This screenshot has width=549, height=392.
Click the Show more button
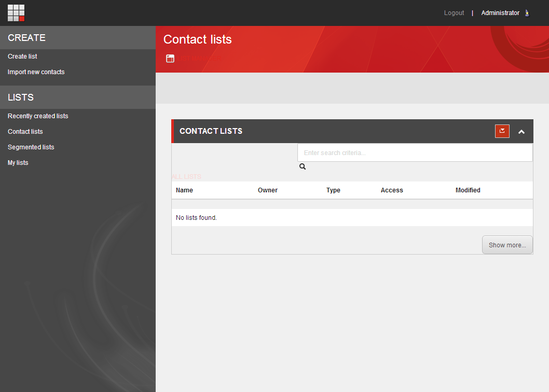coord(507,244)
